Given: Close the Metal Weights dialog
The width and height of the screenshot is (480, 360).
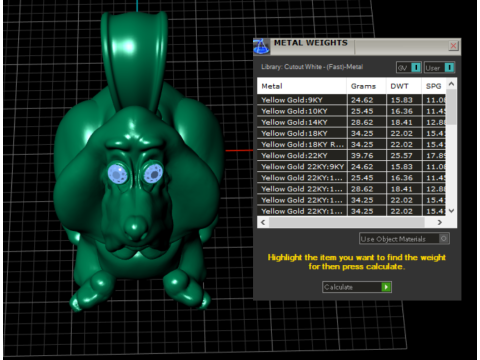Looking at the screenshot, I should pyautogui.click(x=453, y=46).
